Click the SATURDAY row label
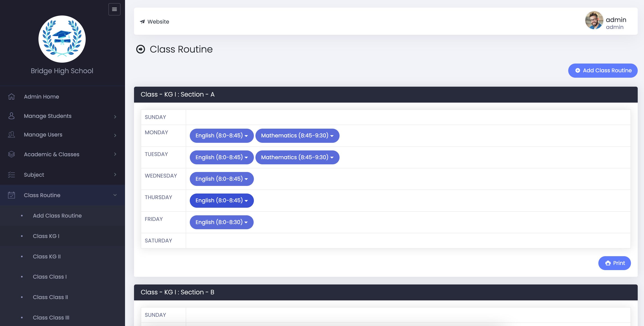Screen dimensions: 644x326 [158, 241]
